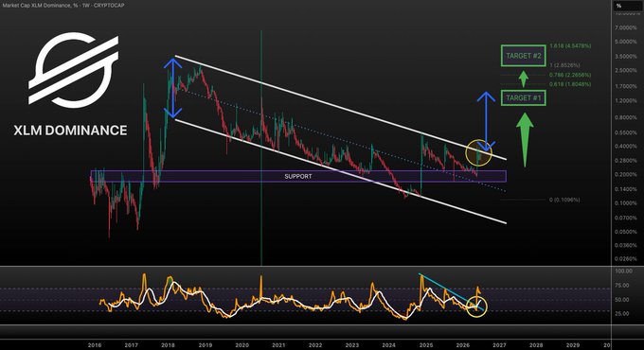Select the 0.0360% price axis label
Image resolution: width=644 pixels, height=350 pixels.
pyautogui.click(x=625, y=245)
